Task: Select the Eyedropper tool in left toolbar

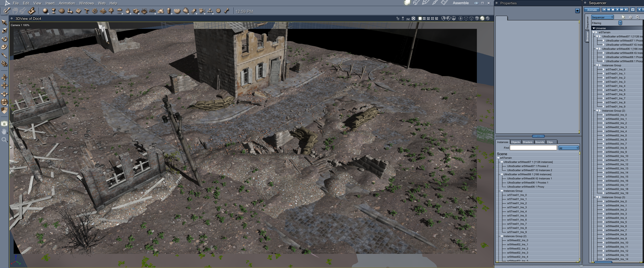Action: 4,55
